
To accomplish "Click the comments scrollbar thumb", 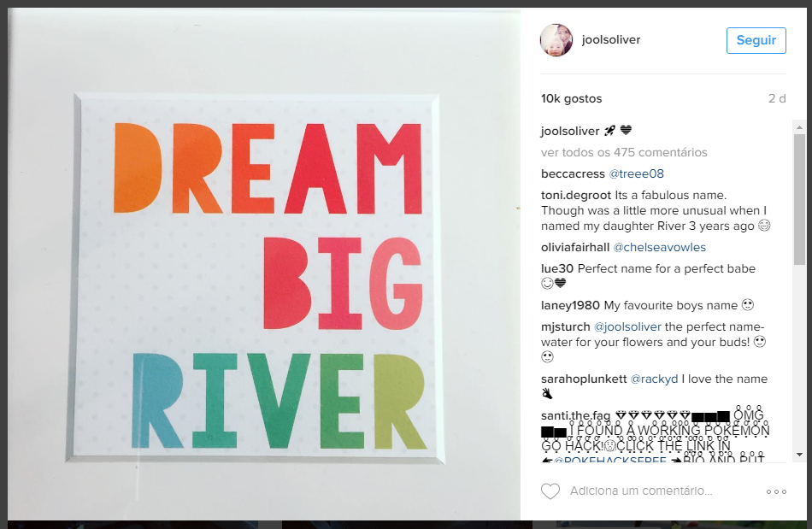I will click(799, 199).
